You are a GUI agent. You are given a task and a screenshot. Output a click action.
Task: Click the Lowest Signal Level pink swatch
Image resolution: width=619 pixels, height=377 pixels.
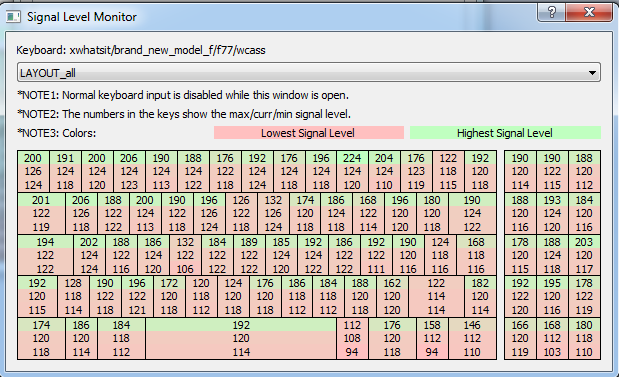tap(309, 133)
